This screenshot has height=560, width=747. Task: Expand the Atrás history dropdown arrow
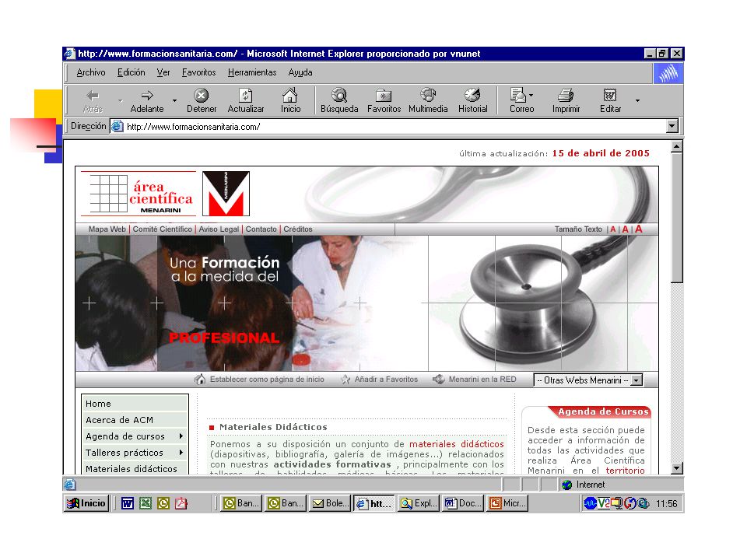pyautogui.click(x=120, y=101)
